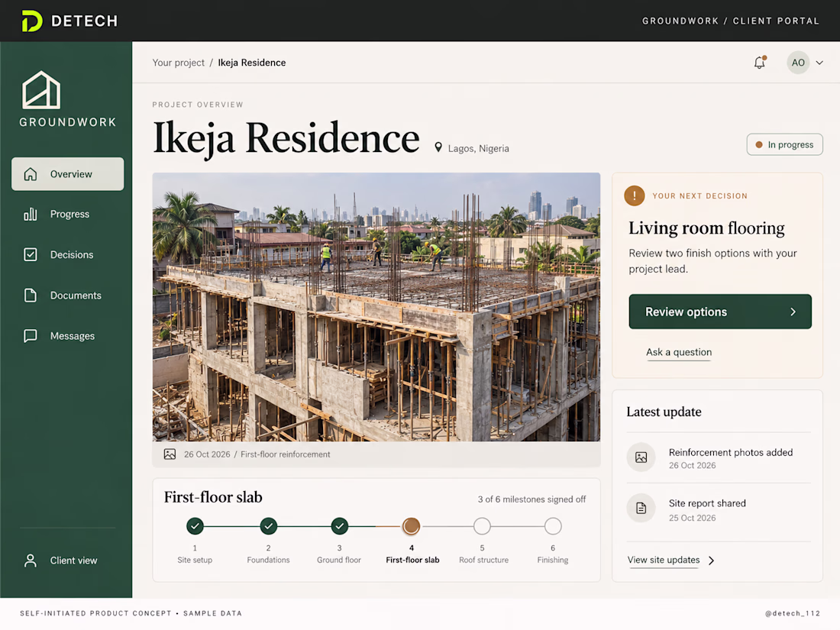Open the construction site photo
840x630 pixels.
376,307
